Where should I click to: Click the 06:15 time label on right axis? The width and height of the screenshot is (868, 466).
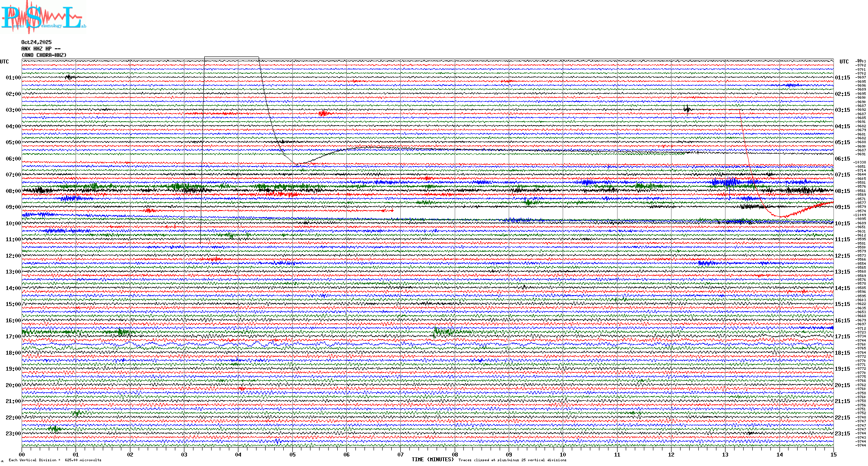click(842, 159)
